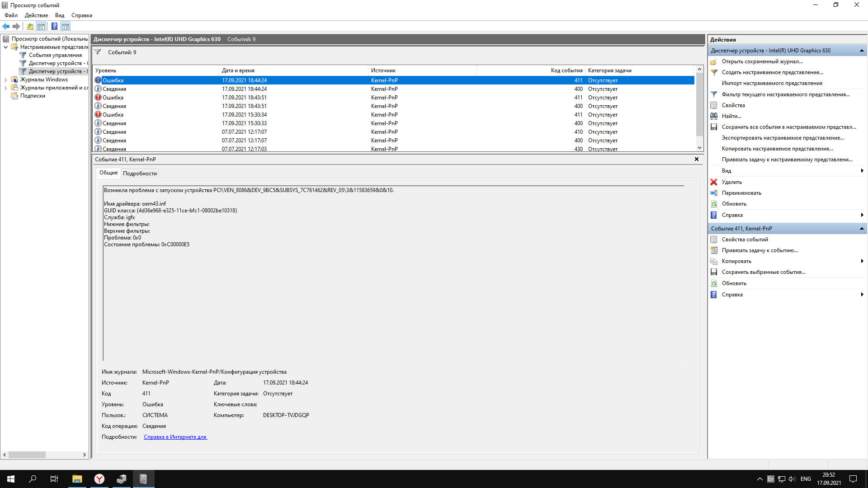Click the tree pane horizontal scrollbar thumb
The height and width of the screenshot is (488, 868).
coord(27,455)
